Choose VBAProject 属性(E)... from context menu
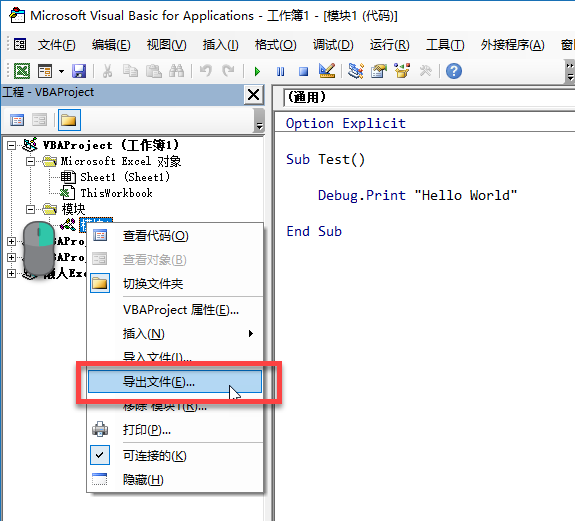This screenshot has height=521, width=575. click(175, 310)
